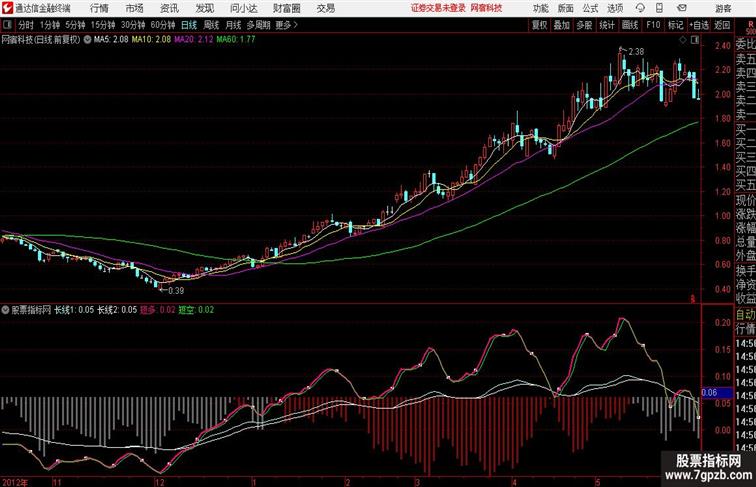This screenshot has width=756, height=487.
Task: Toggle the side panel icon beside the diamond
Action: (x=695, y=40)
